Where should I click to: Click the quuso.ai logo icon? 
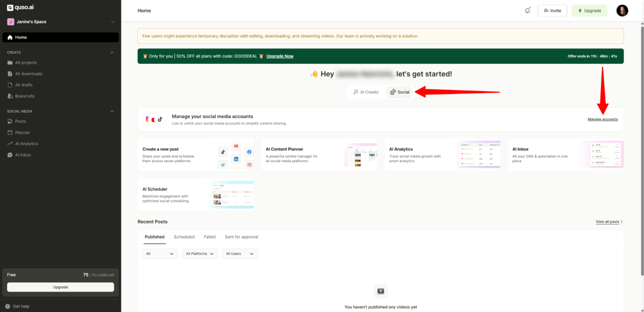click(x=10, y=8)
